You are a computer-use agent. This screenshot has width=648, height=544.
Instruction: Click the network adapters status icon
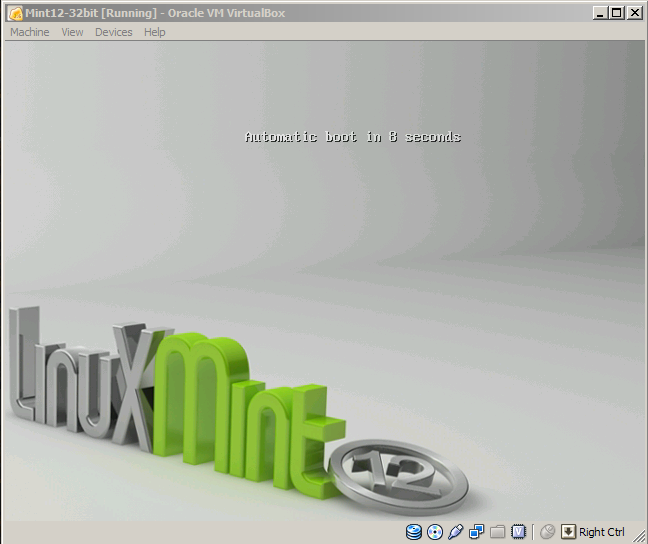[477, 532]
